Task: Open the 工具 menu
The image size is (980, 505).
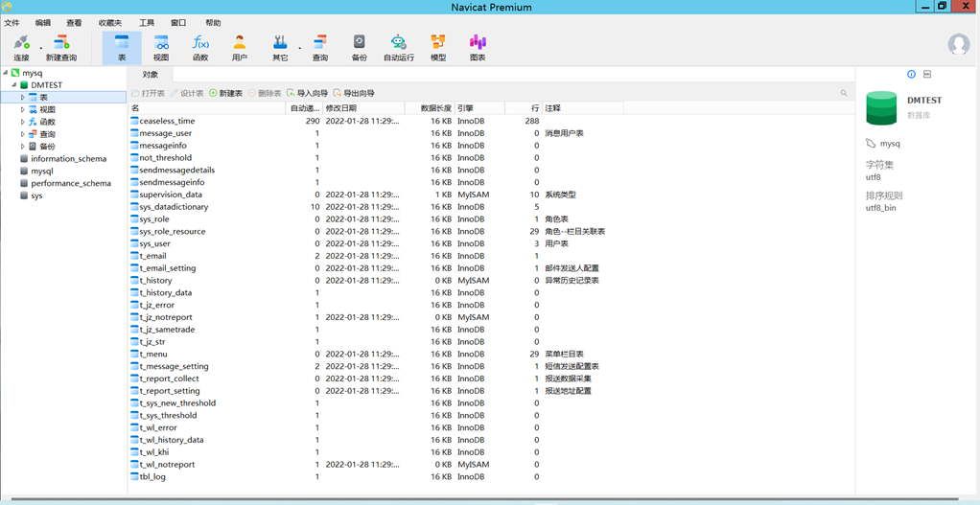Action: click(x=147, y=23)
